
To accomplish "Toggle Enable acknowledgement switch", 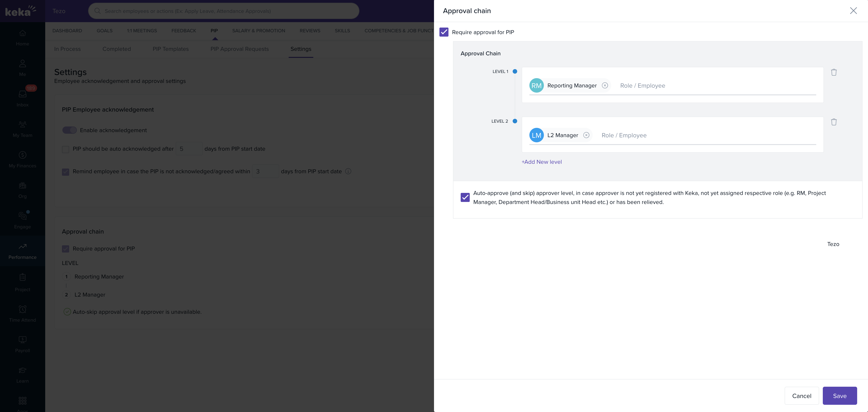I will pos(69,130).
